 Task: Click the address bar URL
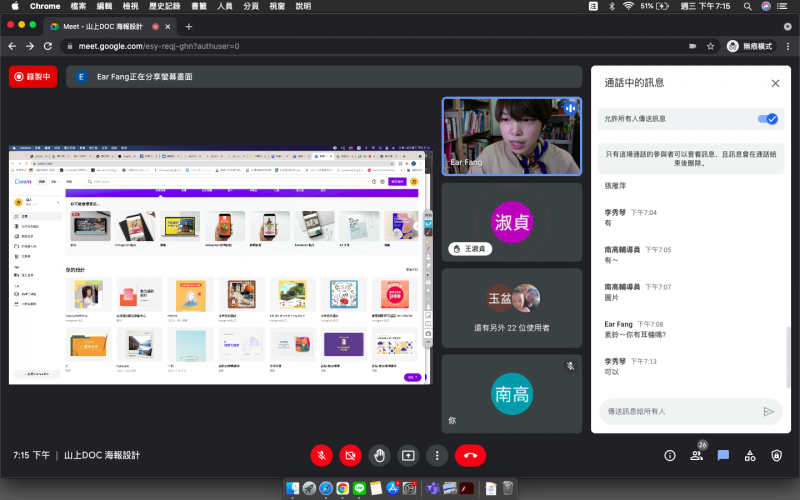pos(159,46)
